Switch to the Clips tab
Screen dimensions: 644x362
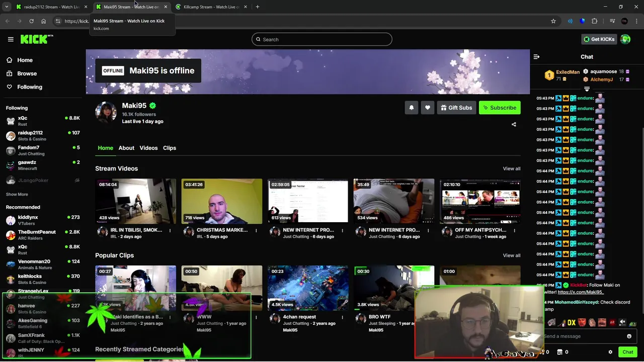coord(170,148)
